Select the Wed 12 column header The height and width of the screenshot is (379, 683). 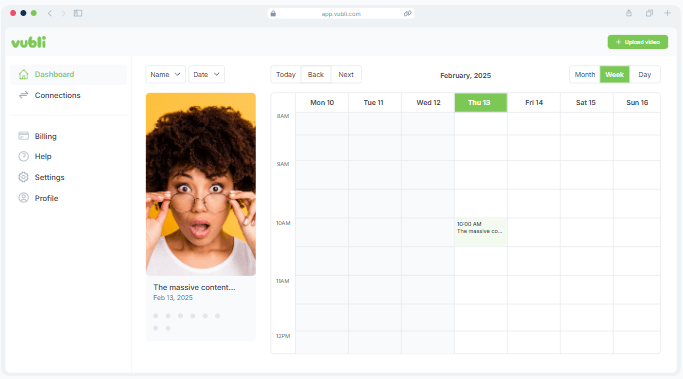[428, 103]
